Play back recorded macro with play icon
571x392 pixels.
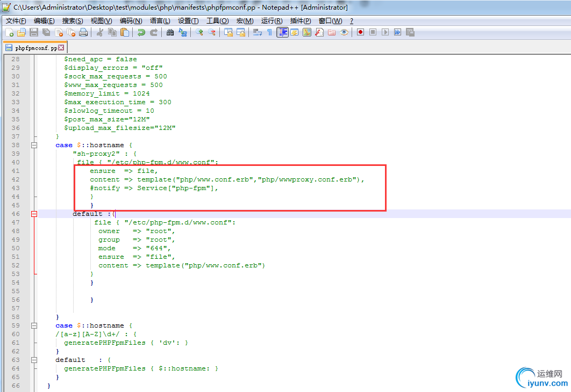[385, 32]
